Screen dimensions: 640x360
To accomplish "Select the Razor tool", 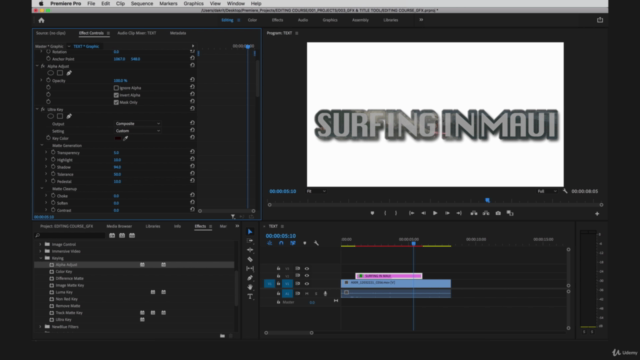I will coord(250,259).
